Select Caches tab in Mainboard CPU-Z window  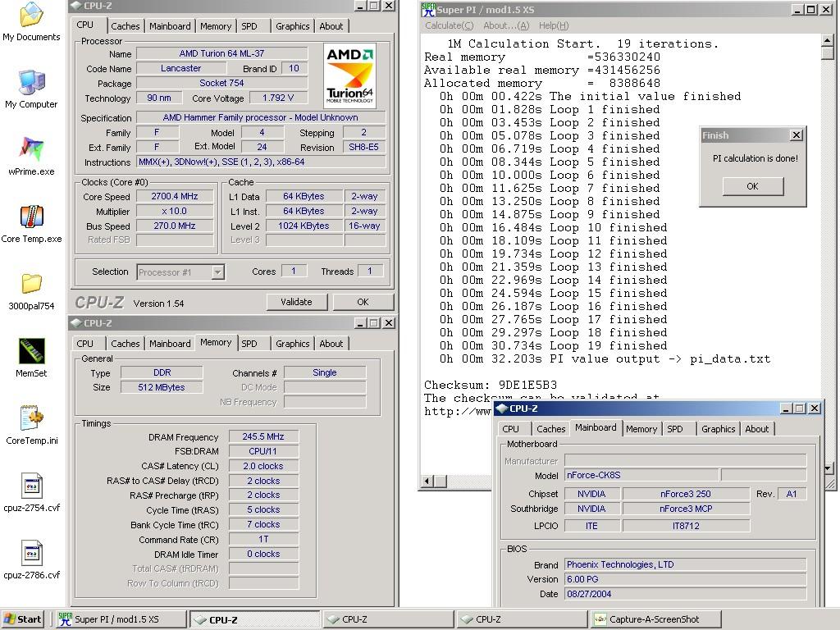(x=550, y=429)
